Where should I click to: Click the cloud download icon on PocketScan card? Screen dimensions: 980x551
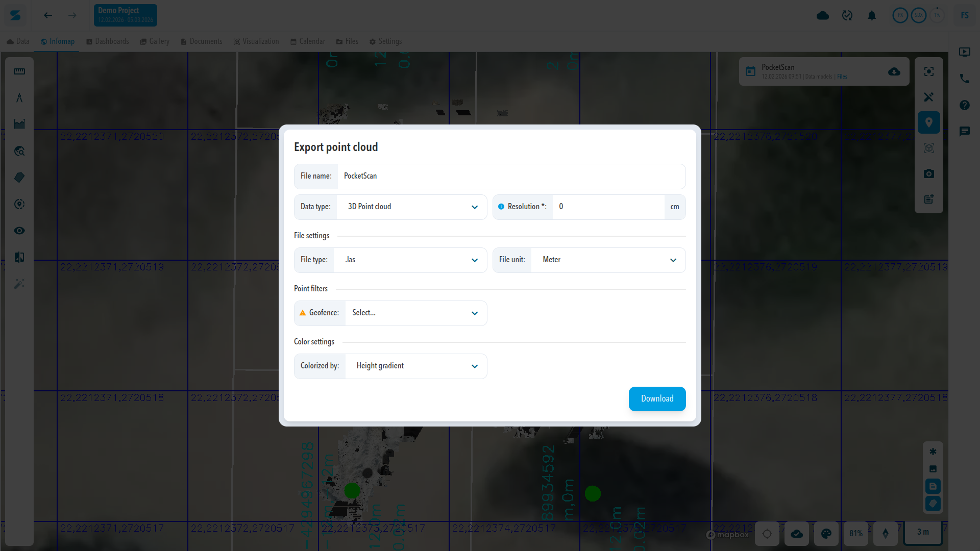coord(894,71)
